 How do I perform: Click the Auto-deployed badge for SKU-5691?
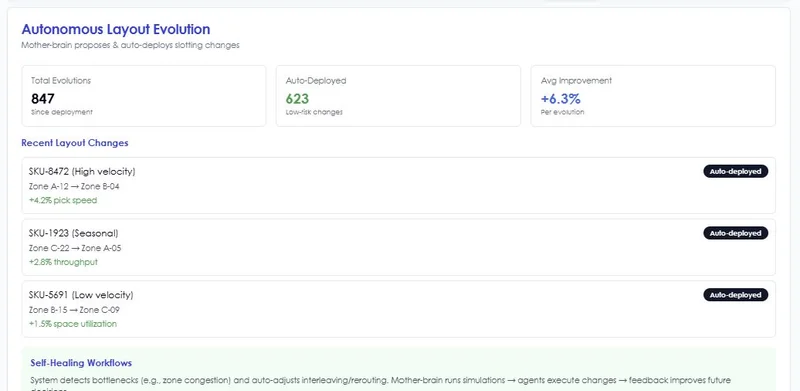[x=736, y=295]
